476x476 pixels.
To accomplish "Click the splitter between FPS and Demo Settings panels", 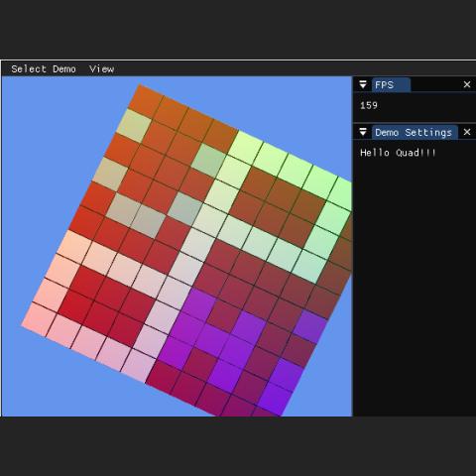I will point(415,123).
